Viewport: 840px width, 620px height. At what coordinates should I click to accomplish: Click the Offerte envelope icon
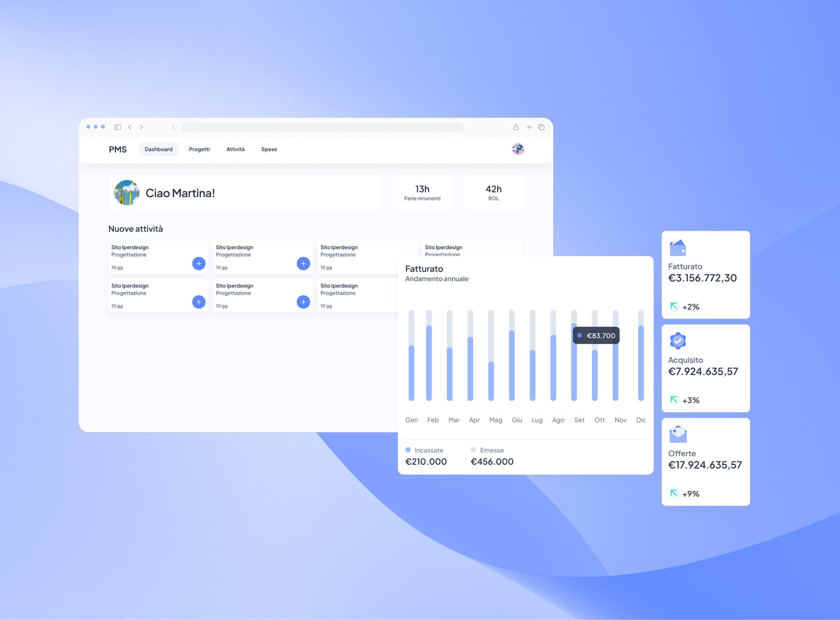[x=678, y=434]
